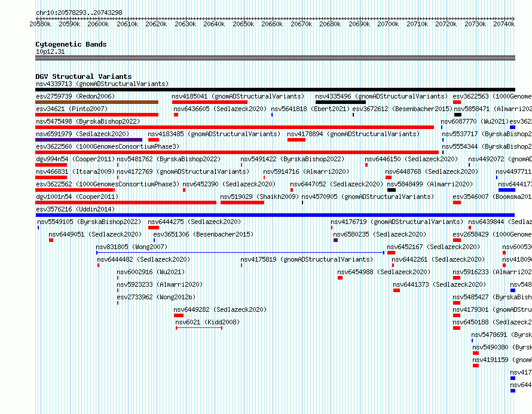The image size is (532, 414).
Task: Open the nsv6442261 (Sedlazeck2020) label
Action: [x=438, y=259]
